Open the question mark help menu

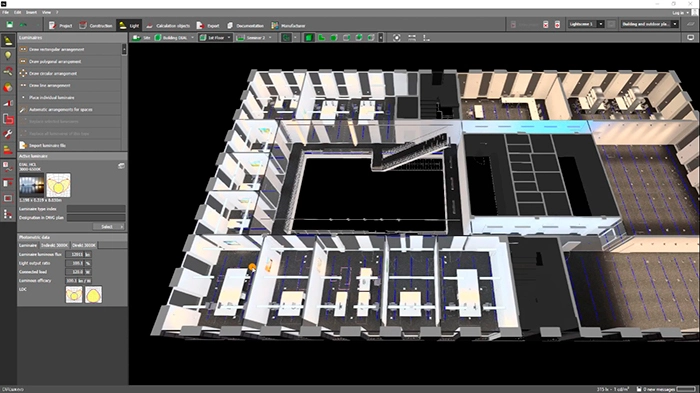tap(57, 12)
